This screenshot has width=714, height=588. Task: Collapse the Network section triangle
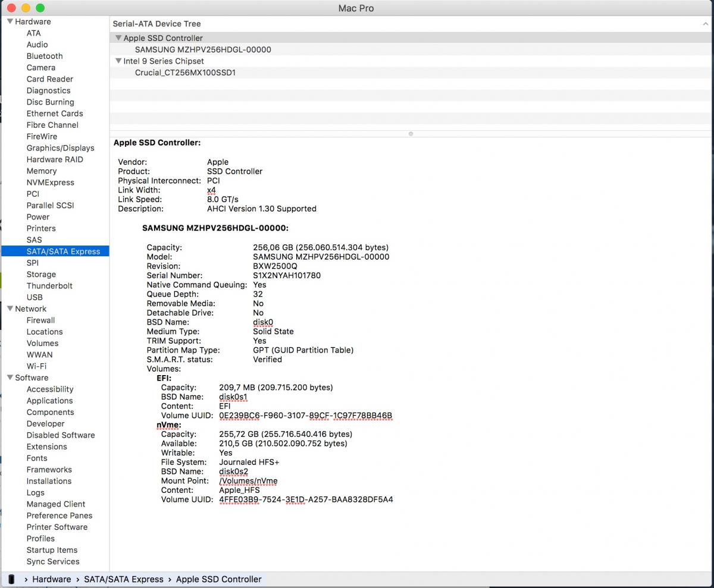click(x=10, y=309)
